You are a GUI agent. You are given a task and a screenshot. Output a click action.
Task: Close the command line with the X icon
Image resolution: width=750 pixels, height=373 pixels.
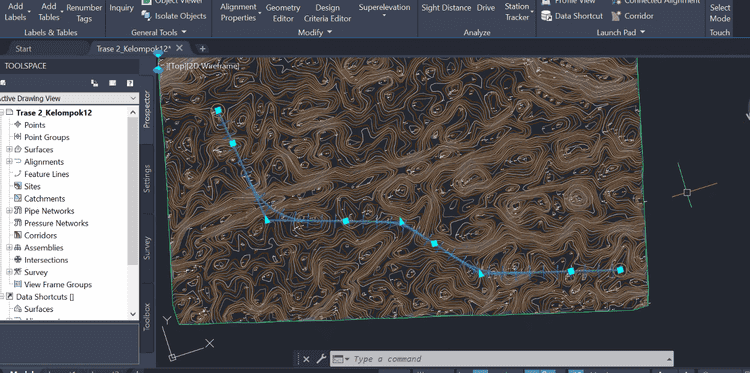306,359
